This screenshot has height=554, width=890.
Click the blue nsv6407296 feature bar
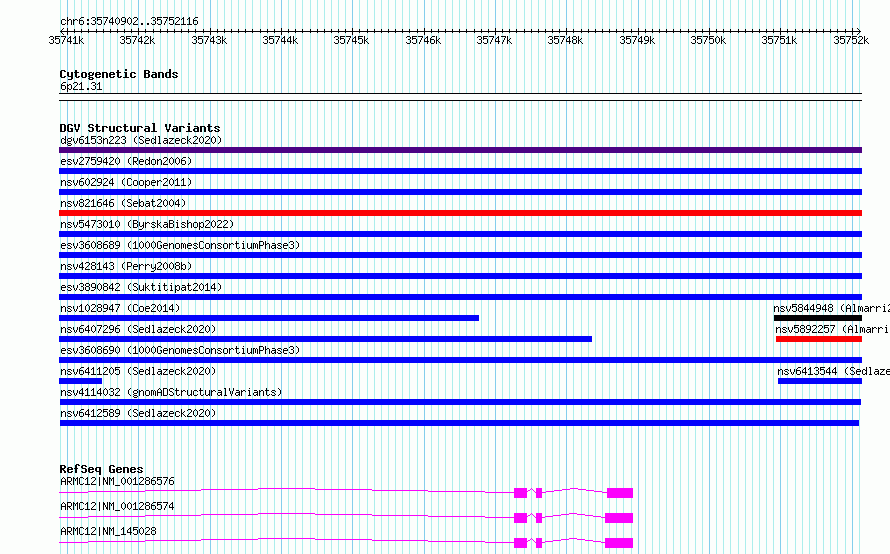(x=325, y=339)
